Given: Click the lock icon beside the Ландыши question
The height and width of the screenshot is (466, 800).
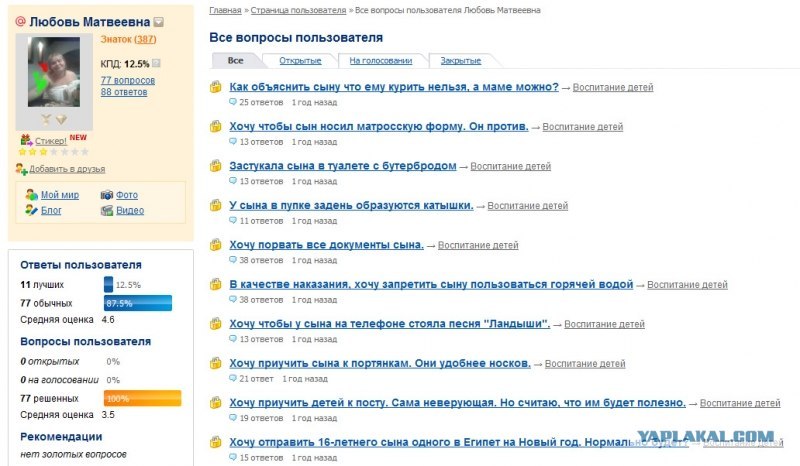Looking at the screenshot, I should (x=216, y=324).
